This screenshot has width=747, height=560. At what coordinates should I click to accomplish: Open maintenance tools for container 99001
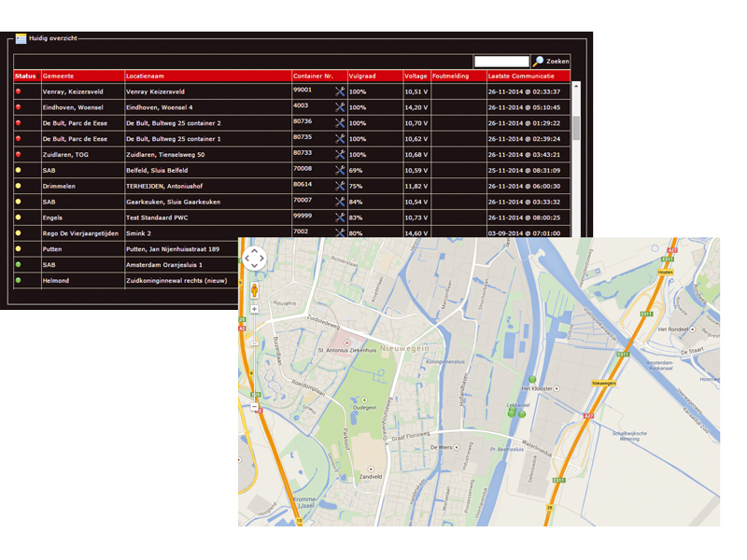340,91
